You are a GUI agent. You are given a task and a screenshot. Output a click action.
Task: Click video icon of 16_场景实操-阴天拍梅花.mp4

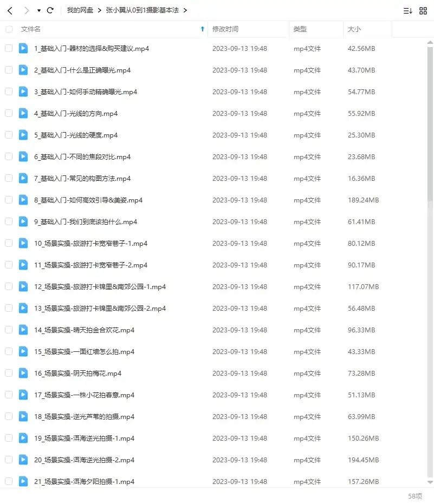(23, 373)
